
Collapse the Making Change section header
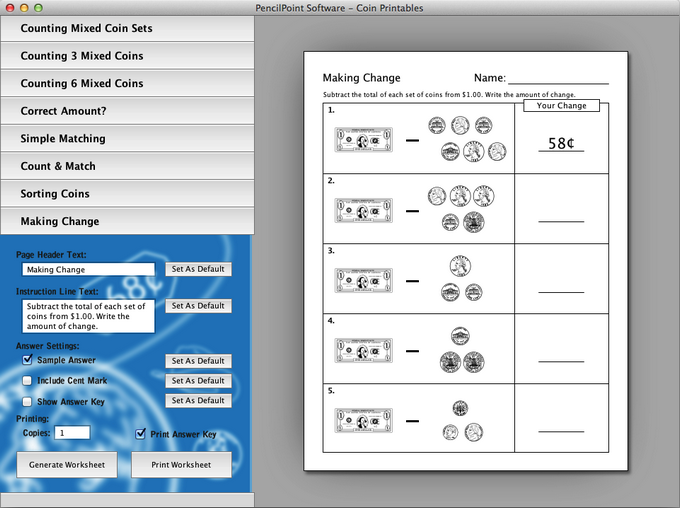(x=126, y=221)
